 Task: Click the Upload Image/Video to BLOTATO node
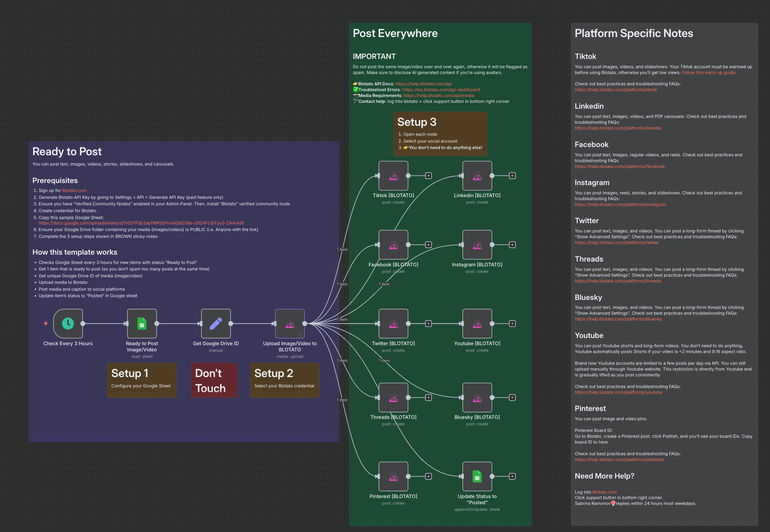coord(290,323)
